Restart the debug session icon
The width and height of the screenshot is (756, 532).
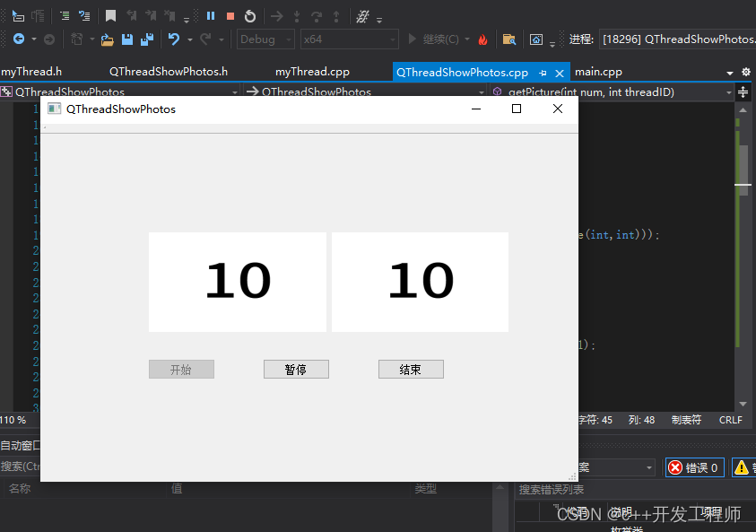click(x=249, y=15)
